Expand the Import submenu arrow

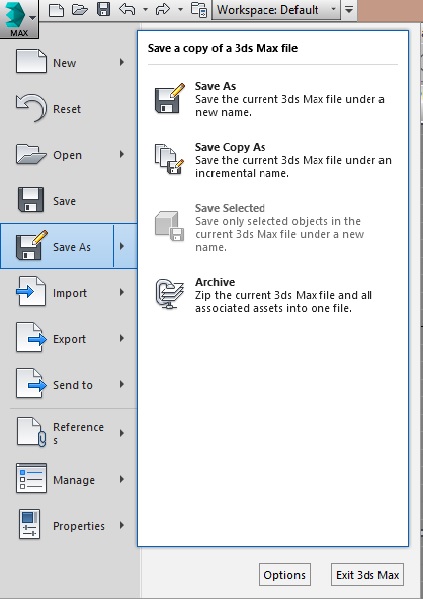122,292
